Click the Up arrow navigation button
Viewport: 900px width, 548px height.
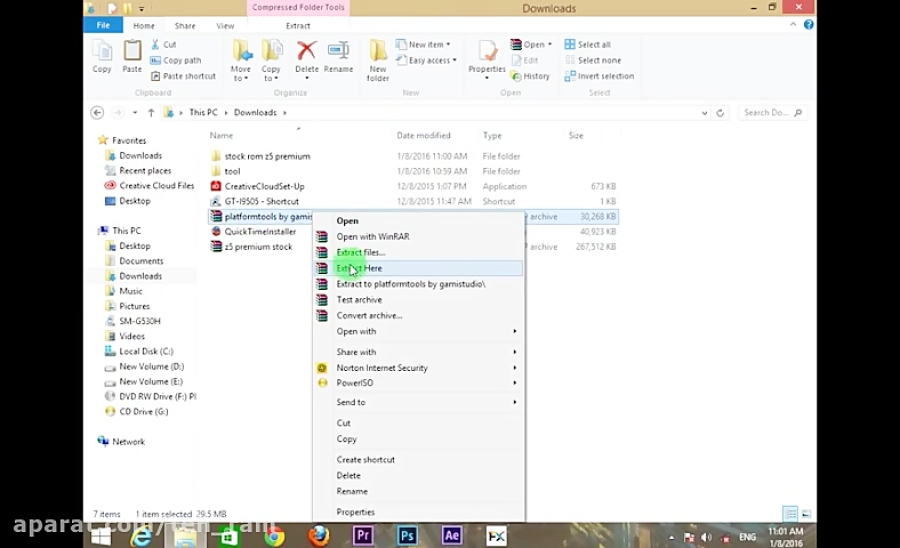150,113
